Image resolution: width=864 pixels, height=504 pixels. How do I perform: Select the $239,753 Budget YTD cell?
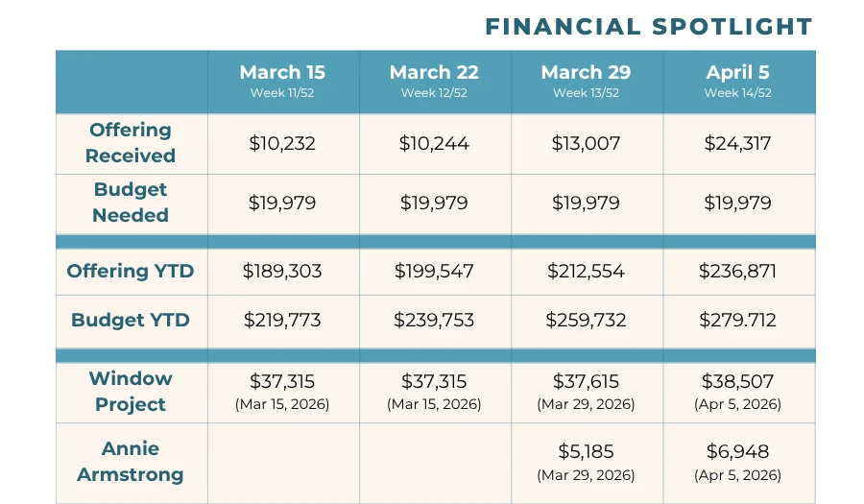pyautogui.click(x=434, y=320)
